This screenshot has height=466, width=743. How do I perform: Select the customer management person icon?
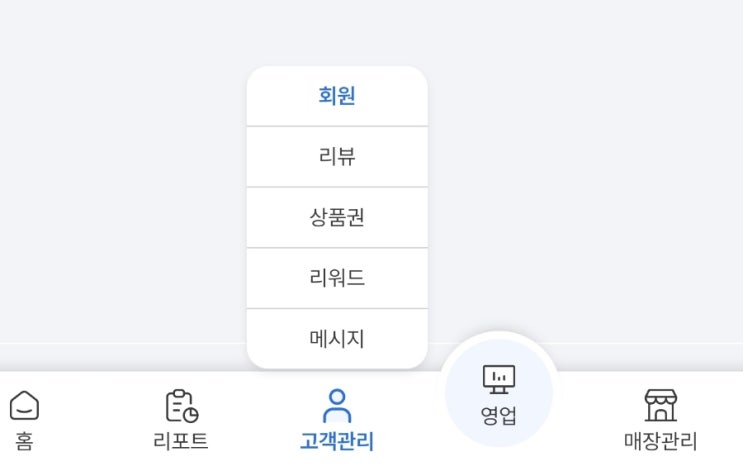point(337,405)
